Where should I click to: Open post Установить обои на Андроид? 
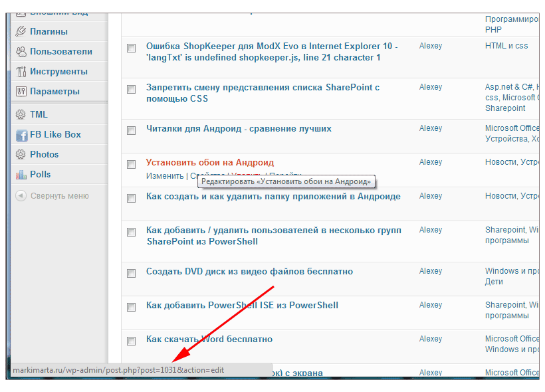210,162
